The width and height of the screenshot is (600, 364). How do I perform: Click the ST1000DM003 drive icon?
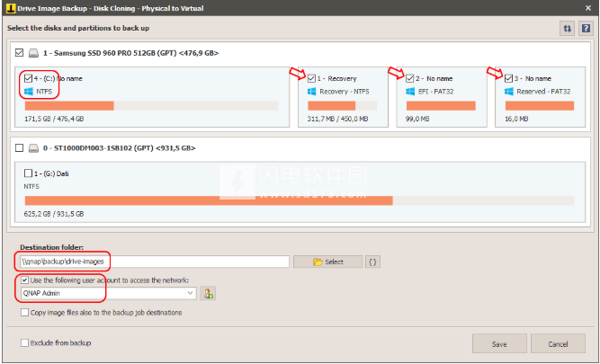pos(34,148)
